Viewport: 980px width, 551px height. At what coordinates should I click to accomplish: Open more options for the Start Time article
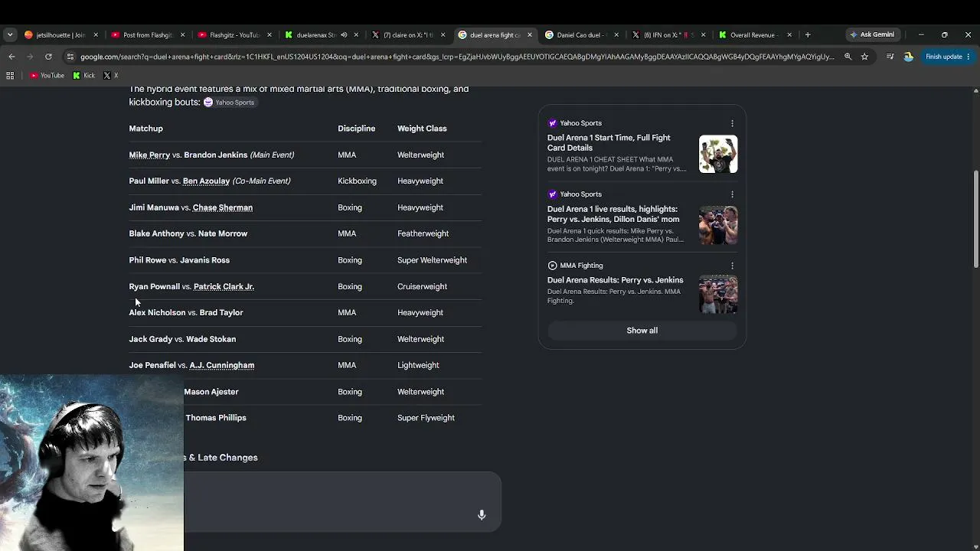[x=732, y=123]
